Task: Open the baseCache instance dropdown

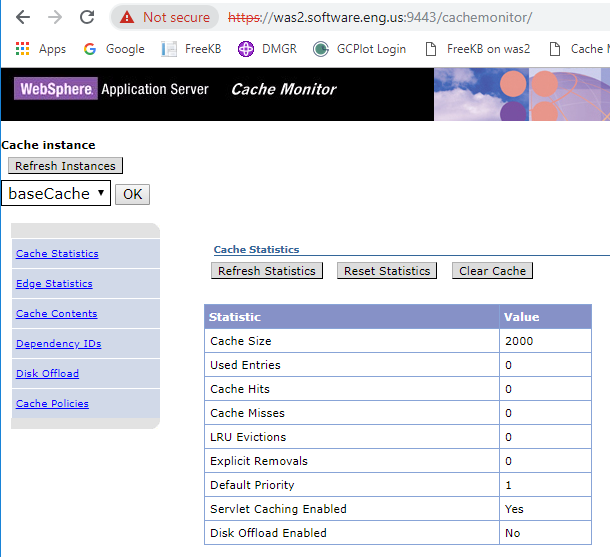Action: [56, 193]
